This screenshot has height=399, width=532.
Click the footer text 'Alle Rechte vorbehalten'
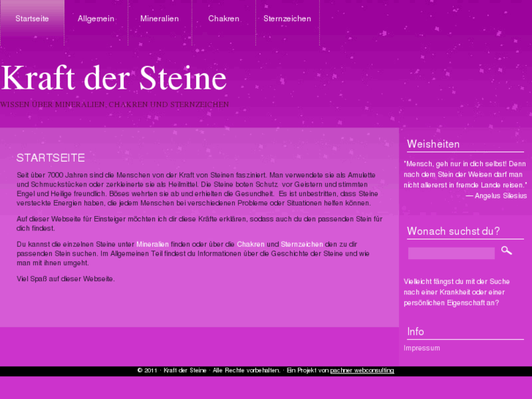[x=247, y=370]
